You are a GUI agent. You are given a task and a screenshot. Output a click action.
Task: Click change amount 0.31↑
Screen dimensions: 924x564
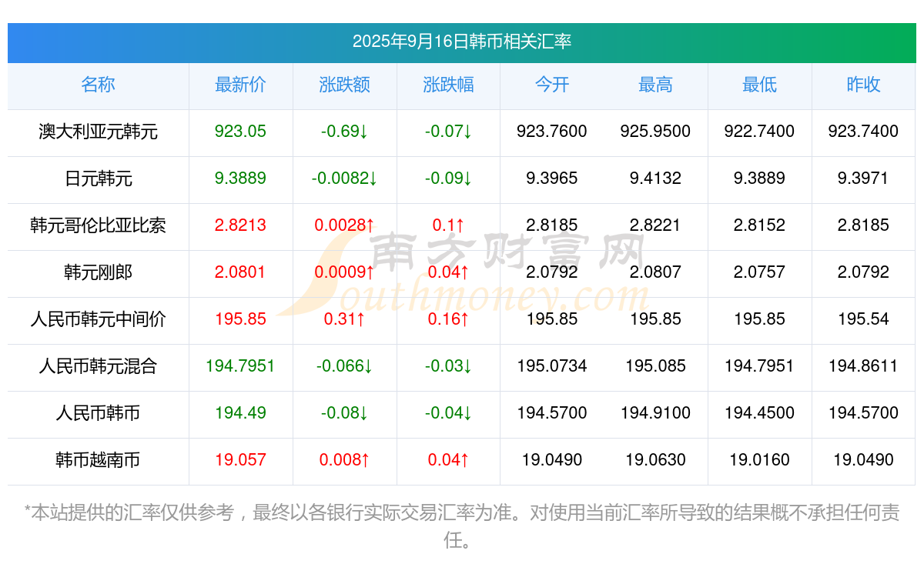point(344,319)
